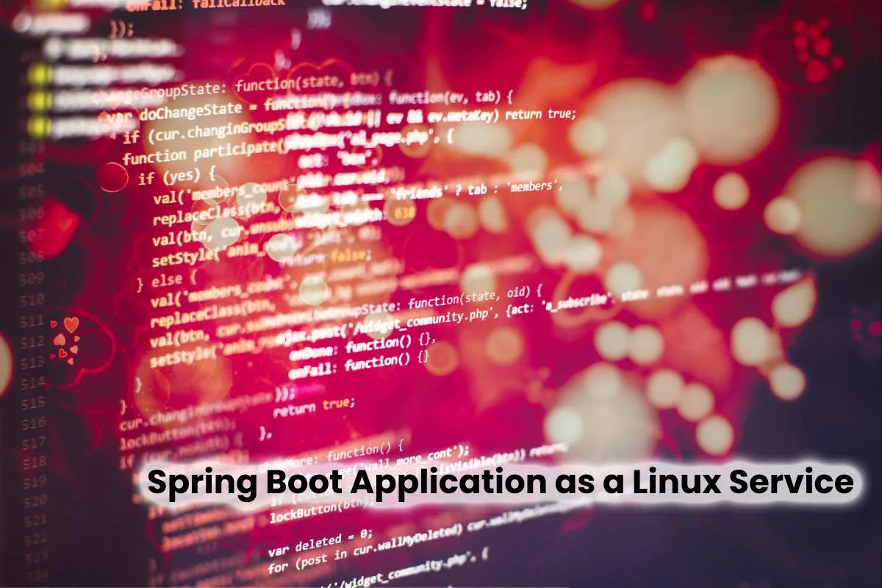Click the code line "if (yes) {"
This screenshot has height=588, width=882.
pyautogui.click(x=176, y=176)
